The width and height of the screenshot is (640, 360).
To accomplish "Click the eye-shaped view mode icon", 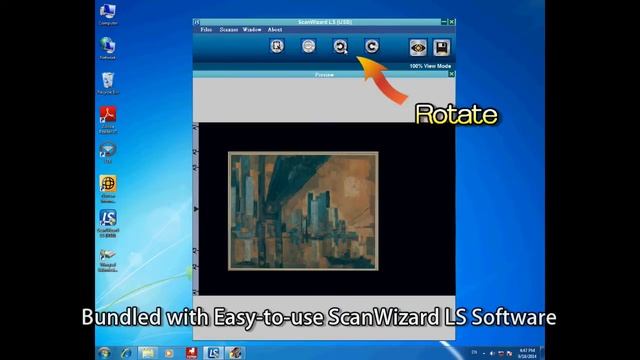I will click(418, 48).
